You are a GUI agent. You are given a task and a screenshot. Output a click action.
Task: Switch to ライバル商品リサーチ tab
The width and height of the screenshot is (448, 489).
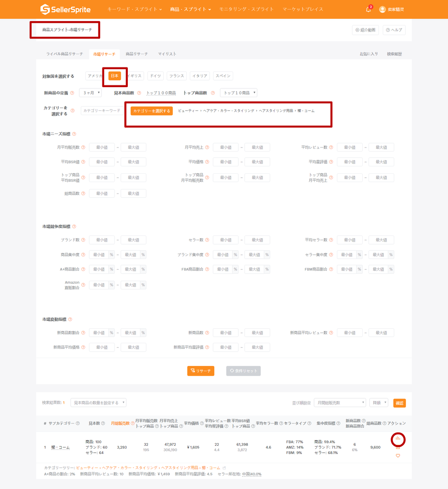click(65, 54)
